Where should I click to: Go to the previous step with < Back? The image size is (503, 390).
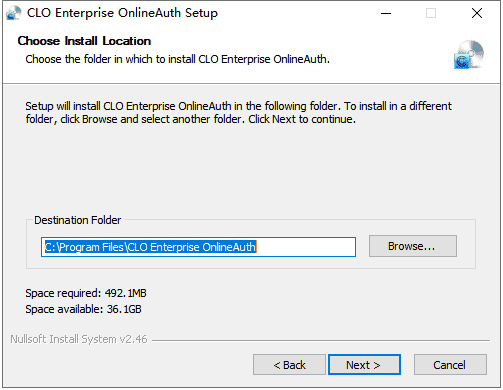pyautogui.click(x=289, y=365)
